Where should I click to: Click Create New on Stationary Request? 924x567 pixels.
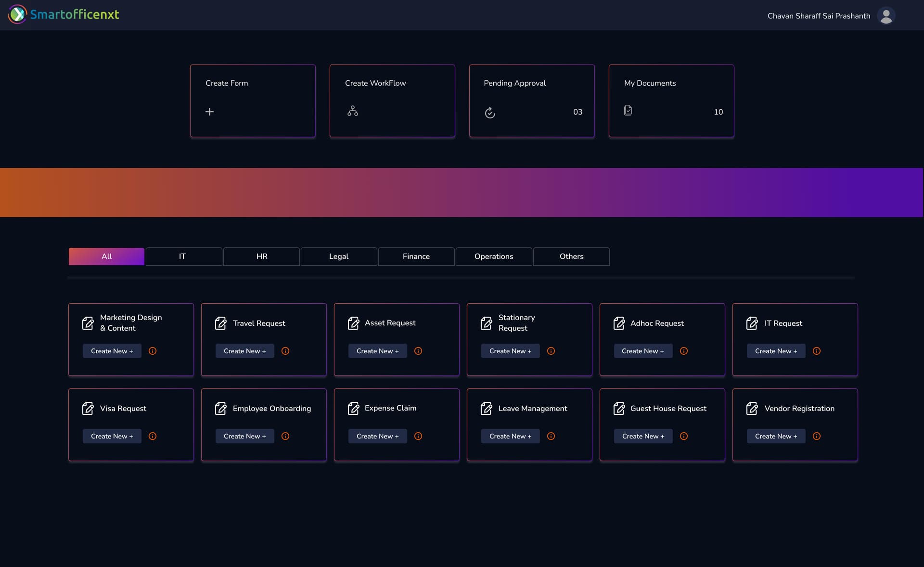[x=510, y=351]
